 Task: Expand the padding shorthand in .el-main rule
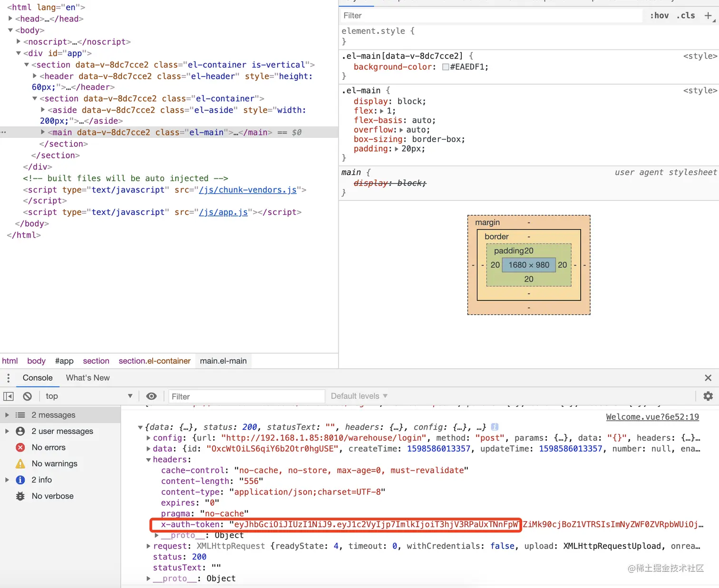(x=396, y=149)
